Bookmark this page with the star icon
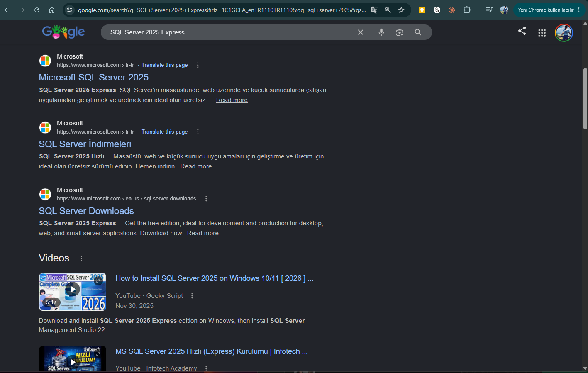The image size is (588, 373). [401, 10]
